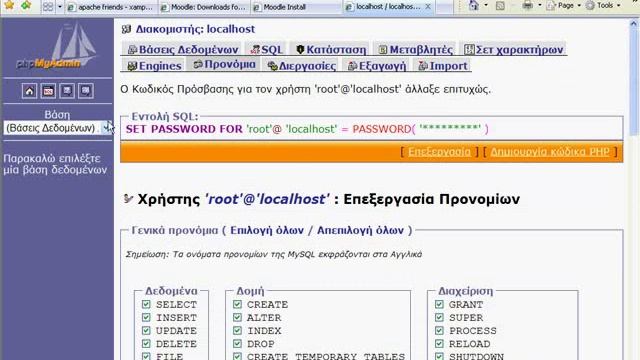Screen dimensions: 640x360
Task: Uncheck the RELOAD privilege checkbox
Action: 439,343
